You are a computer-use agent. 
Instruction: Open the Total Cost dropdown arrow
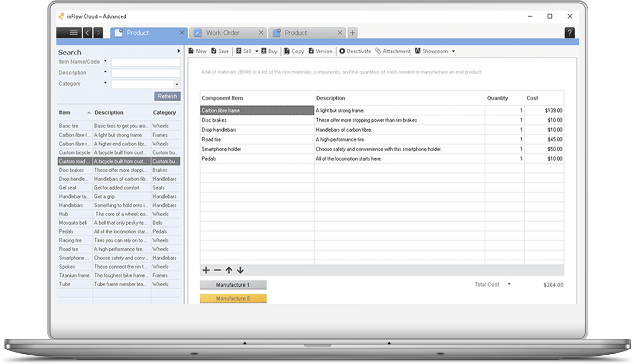[x=509, y=285]
